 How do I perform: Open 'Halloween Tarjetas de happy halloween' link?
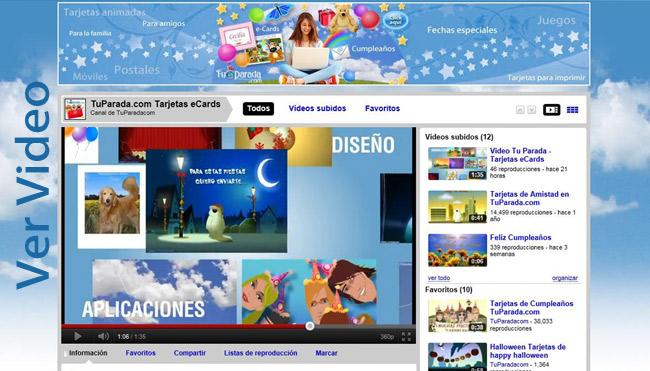[528, 351]
